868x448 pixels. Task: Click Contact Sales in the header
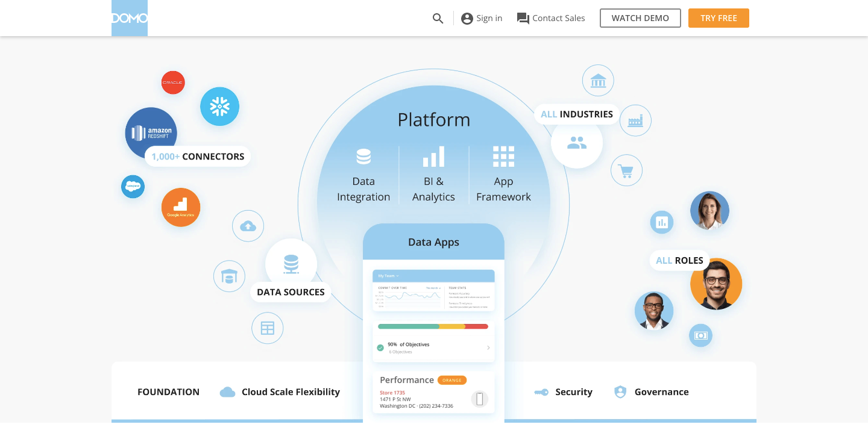coord(550,18)
